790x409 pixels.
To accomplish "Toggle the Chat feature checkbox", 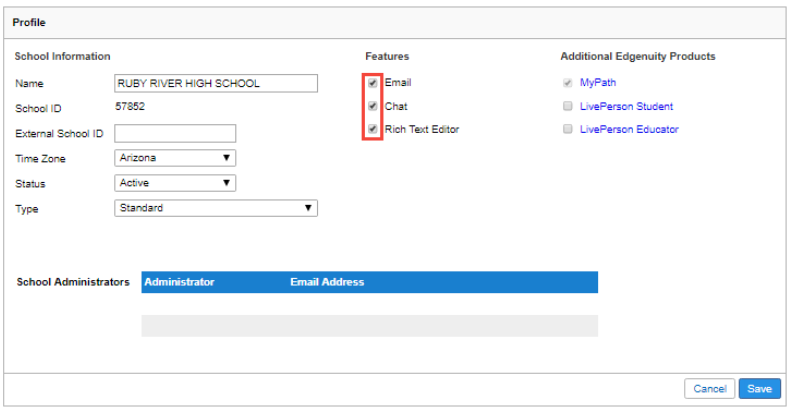I will (373, 106).
